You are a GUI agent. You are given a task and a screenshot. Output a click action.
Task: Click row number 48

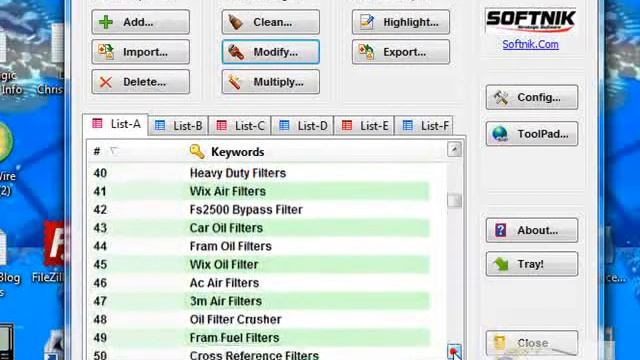[x=100, y=320]
